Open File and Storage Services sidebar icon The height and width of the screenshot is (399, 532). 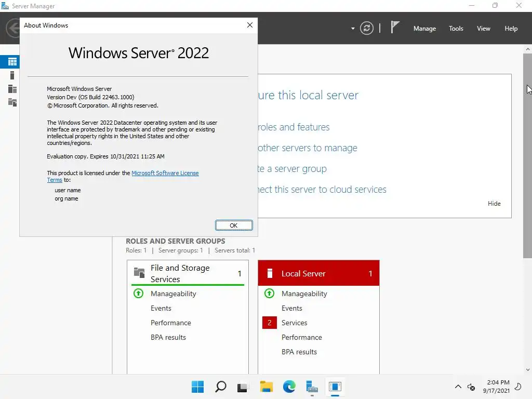[x=12, y=102]
